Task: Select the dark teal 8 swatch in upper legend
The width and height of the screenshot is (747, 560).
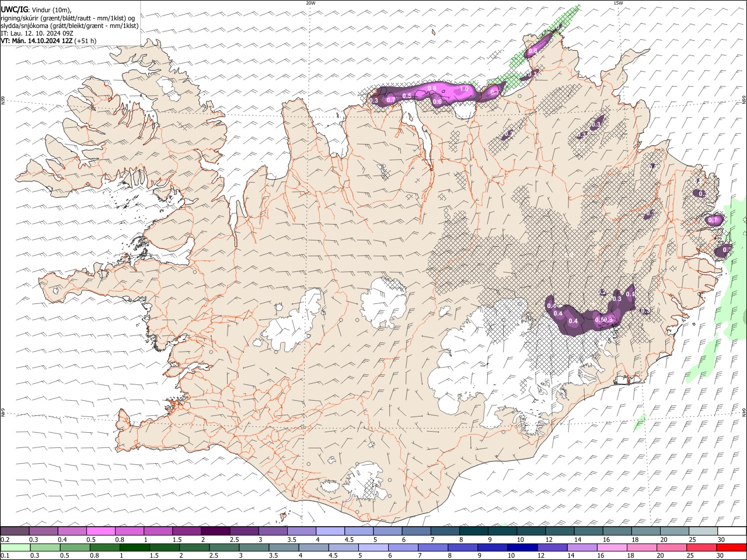Action: coord(473,531)
